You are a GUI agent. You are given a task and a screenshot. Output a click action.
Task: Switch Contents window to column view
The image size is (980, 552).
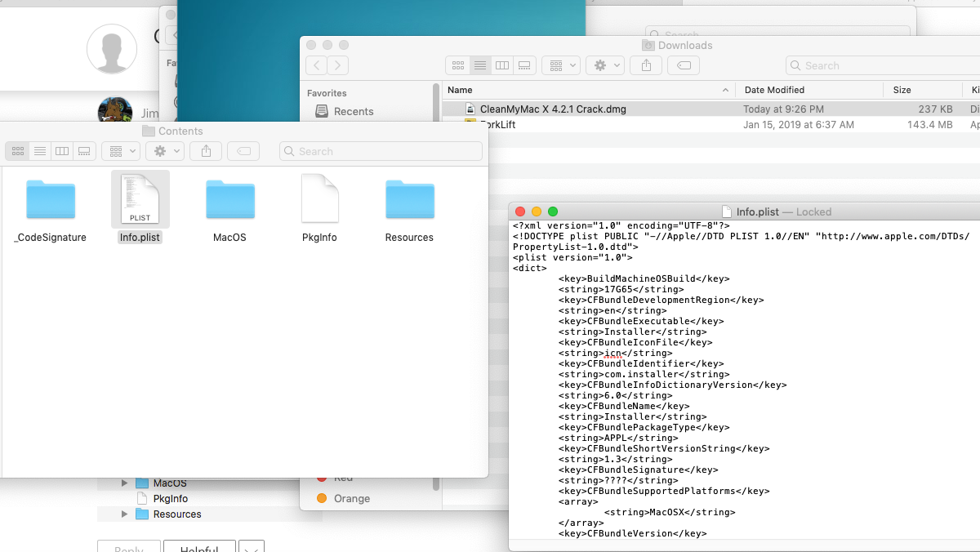point(62,151)
